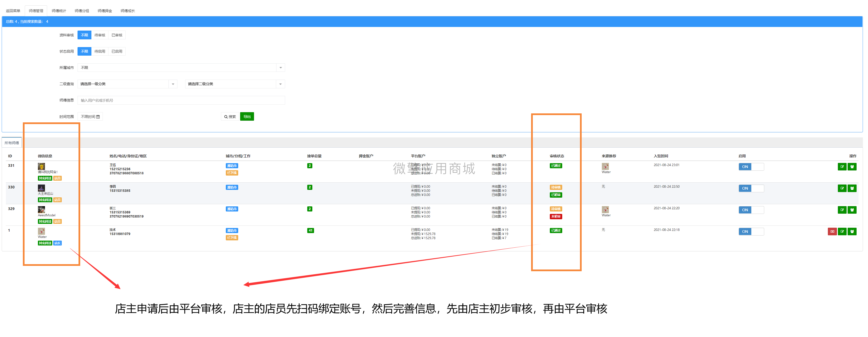Edit the master record with ID 1
This screenshot has width=868, height=337.
pyautogui.click(x=842, y=231)
